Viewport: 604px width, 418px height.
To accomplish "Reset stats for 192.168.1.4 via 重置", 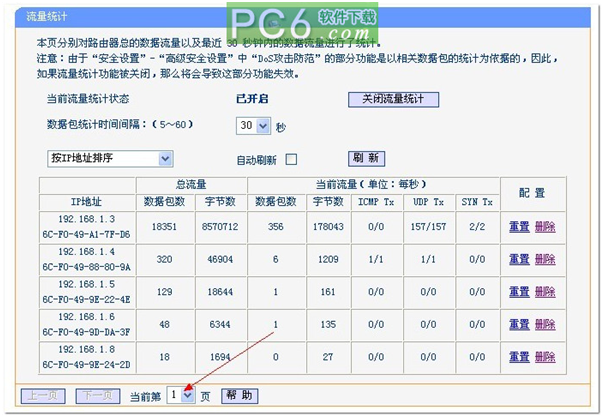I will (519, 259).
